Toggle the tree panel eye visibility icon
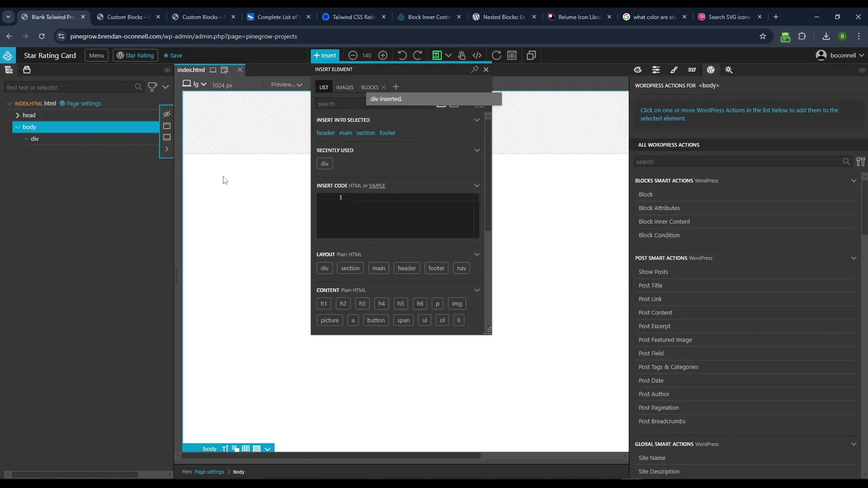Viewport: 868px width, 488px height. tap(167, 70)
